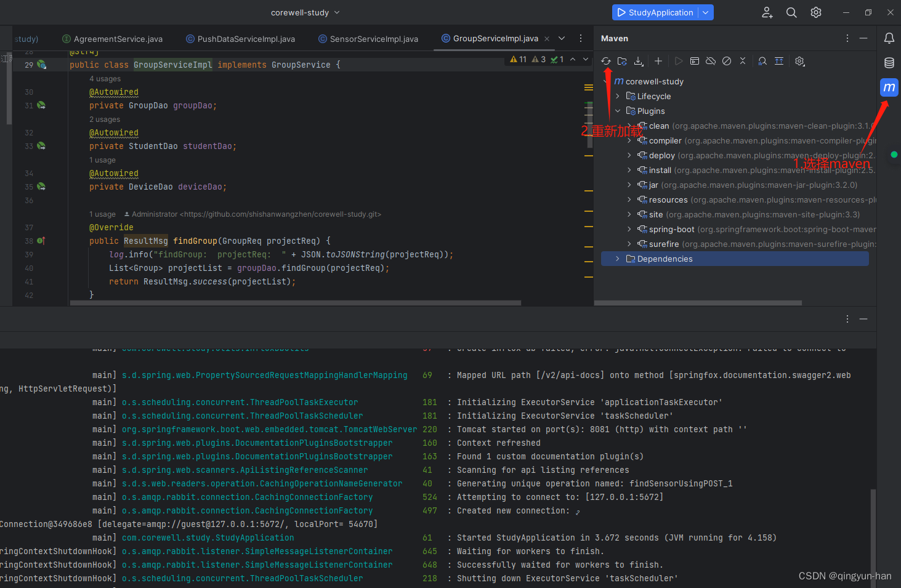Expand the Lifecycle node

pos(618,96)
